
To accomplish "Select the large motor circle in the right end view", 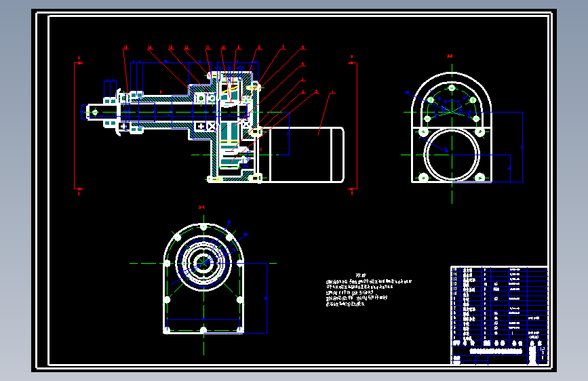I will [452, 155].
